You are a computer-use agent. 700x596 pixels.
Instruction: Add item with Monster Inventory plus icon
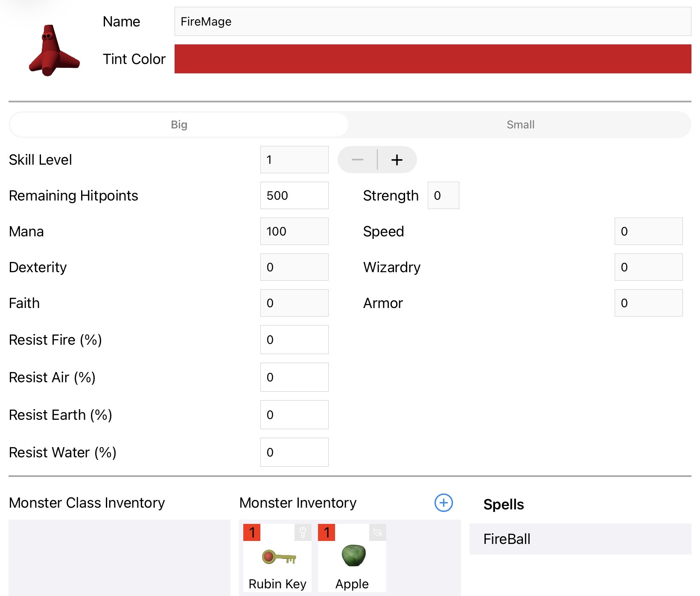pyautogui.click(x=443, y=503)
